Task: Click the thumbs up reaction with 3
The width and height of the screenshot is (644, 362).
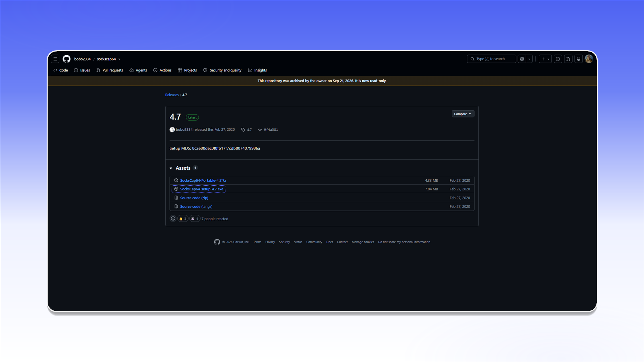Action: 183,219
